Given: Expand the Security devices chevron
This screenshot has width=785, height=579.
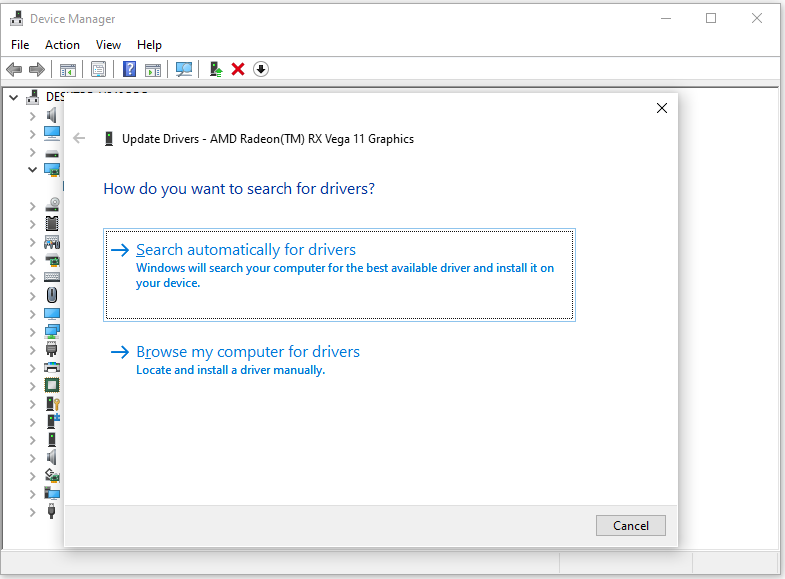Looking at the screenshot, I should pos(33,404).
